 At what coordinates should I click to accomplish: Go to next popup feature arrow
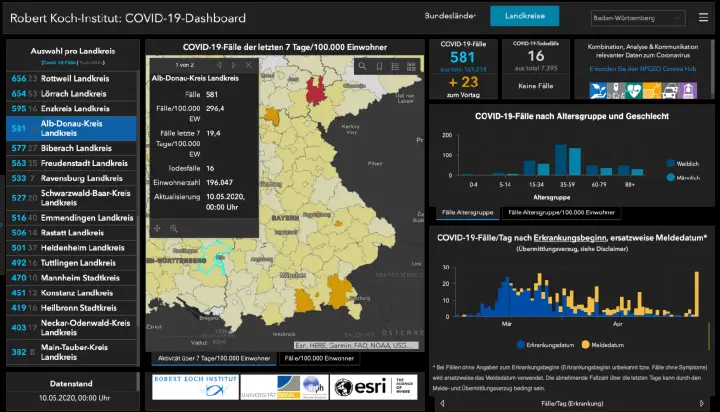coord(234,64)
